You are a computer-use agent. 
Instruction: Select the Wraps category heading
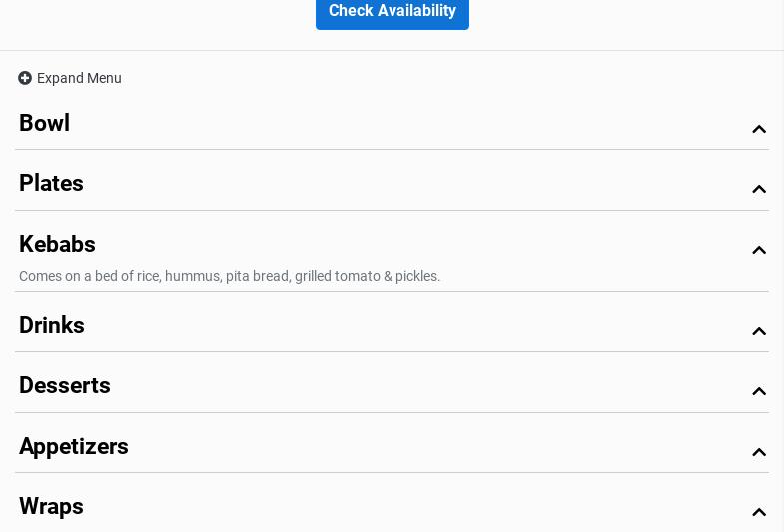pyautogui.click(x=52, y=507)
